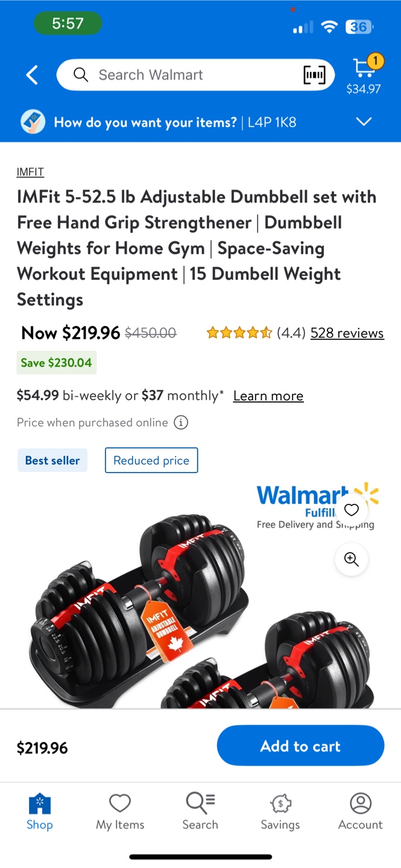401x868 pixels.
Task: Tap the delivery options avatar icon
Action: (33, 122)
